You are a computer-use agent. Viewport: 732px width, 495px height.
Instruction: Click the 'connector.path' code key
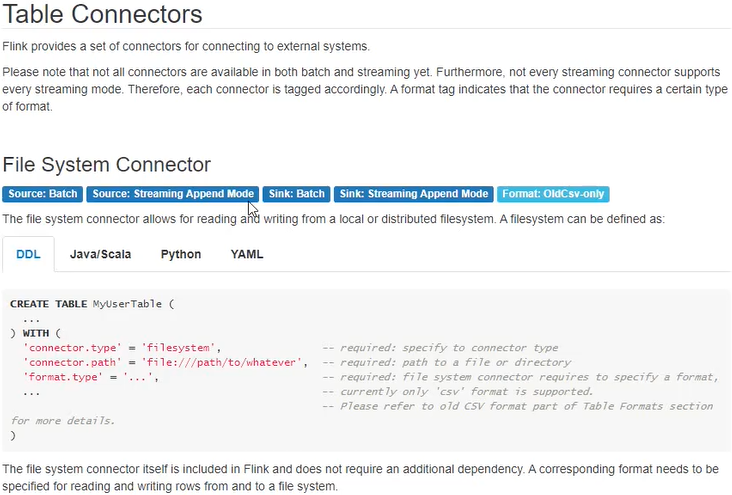pyautogui.click(x=73, y=362)
